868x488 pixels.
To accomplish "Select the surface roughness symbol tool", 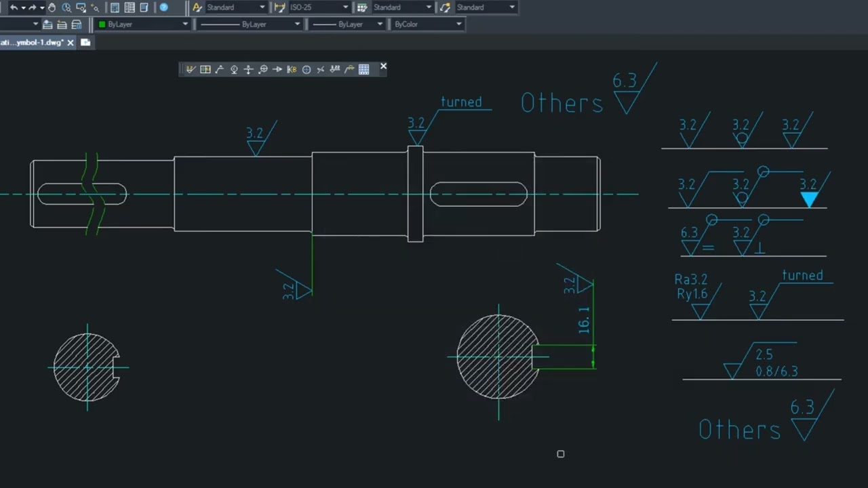I will tap(191, 69).
